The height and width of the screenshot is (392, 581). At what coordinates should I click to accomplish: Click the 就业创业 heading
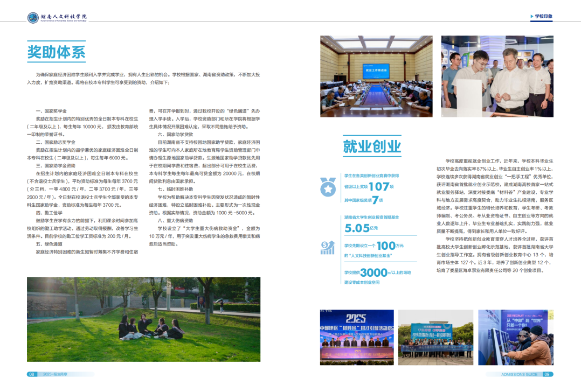[372, 146]
